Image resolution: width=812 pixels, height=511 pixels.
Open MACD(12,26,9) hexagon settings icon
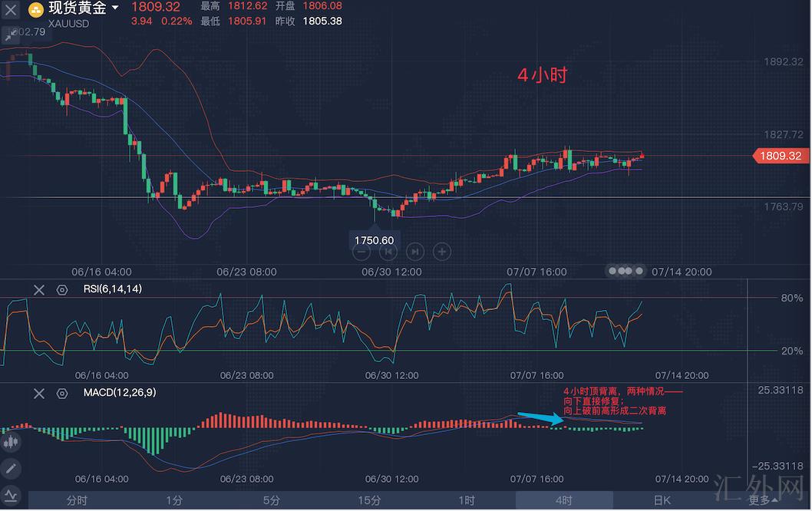tap(62, 393)
